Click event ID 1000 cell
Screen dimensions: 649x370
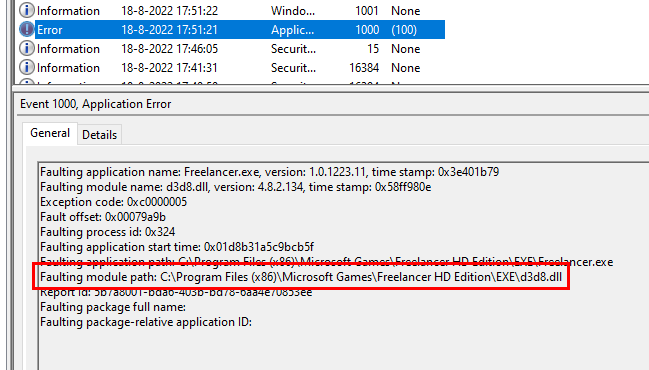coord(367,30)
